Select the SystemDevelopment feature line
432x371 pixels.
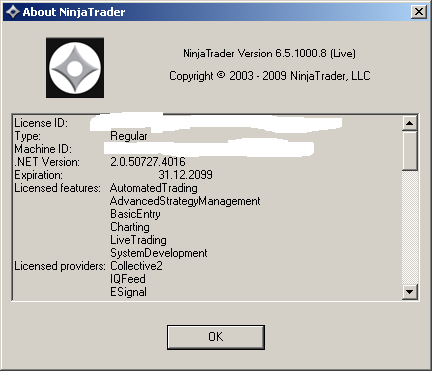(159, 253)
